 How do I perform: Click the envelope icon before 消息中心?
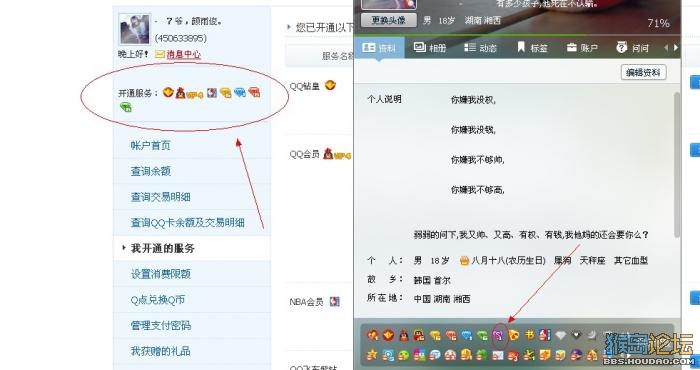(160, 54)
